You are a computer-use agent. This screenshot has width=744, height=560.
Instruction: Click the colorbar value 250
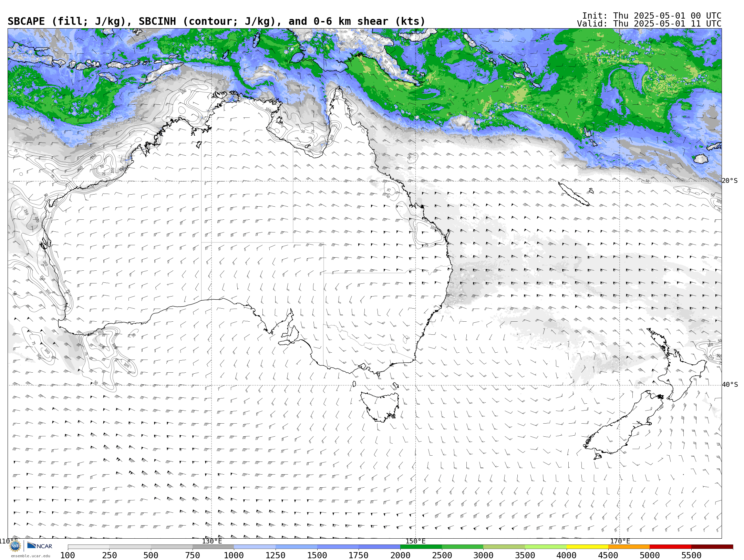click(x=110, y=555)
